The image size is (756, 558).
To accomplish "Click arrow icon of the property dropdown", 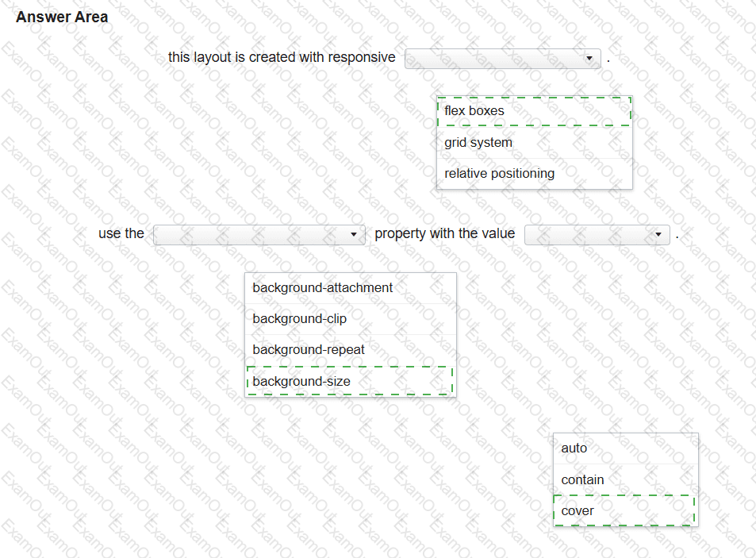I will coord(354,234).
